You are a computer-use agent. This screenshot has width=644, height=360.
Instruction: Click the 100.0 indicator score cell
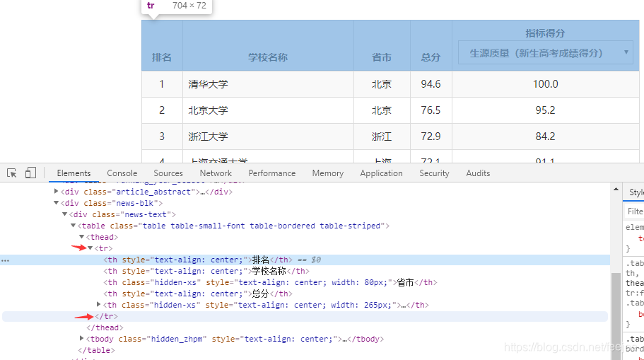coord(546,84)
